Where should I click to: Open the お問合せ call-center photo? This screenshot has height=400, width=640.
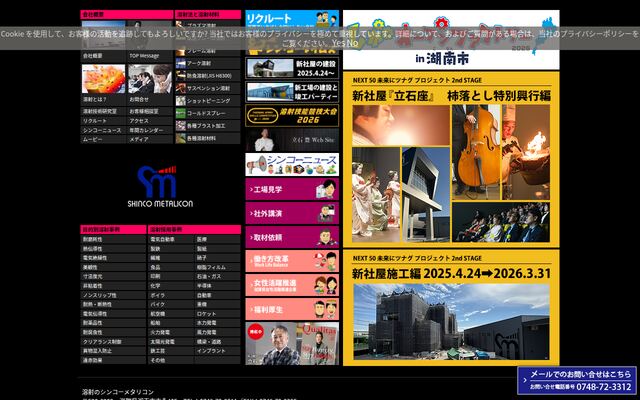(150, 79)
